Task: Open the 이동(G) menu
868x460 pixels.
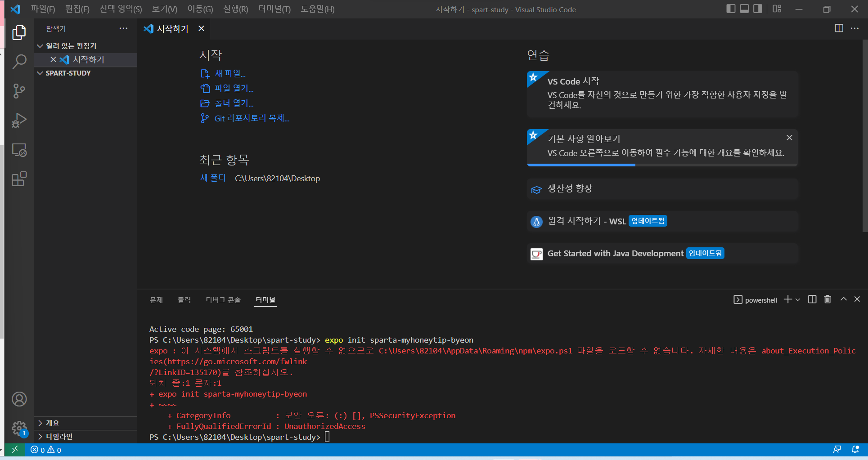Action: tap(200, 9)
